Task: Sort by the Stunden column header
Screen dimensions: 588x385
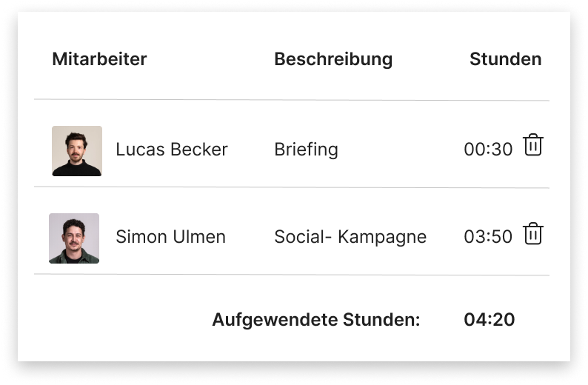Action: [505, 59]
